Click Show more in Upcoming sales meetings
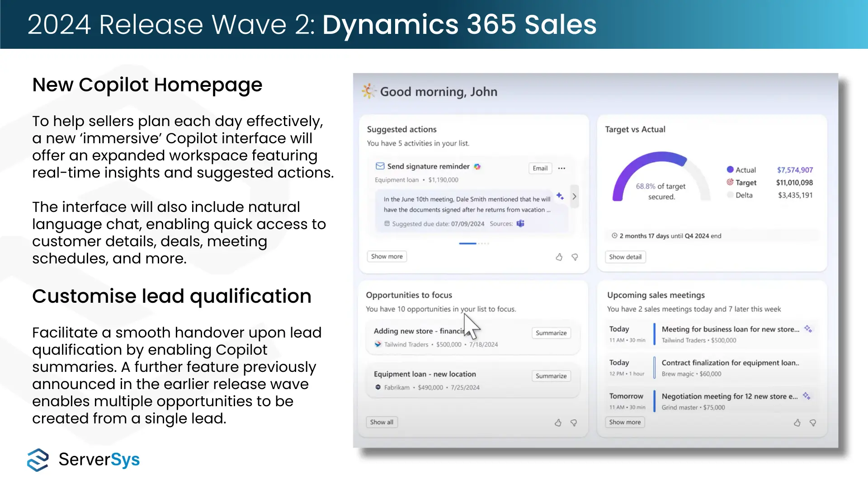This screenshot has width=868, height=488. [x=625, y=422]
